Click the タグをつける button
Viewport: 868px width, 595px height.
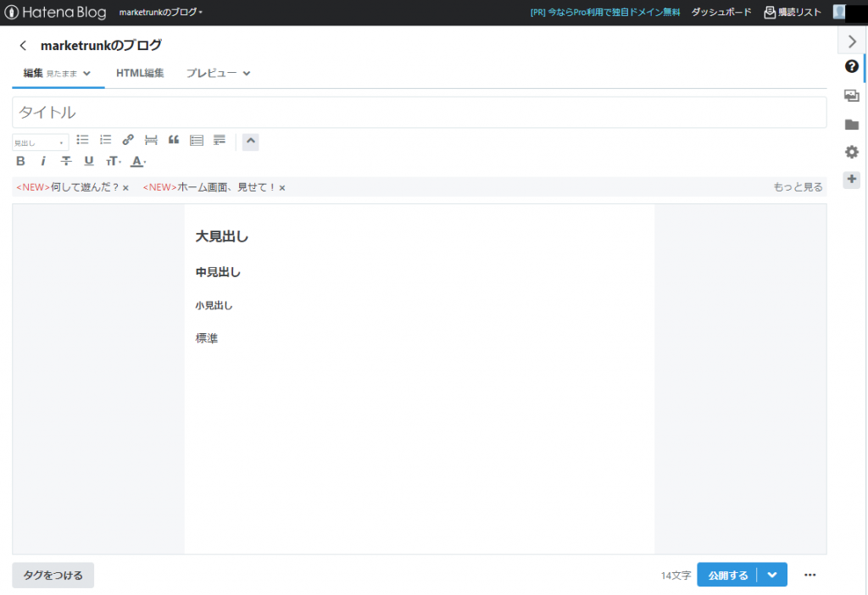pos(53,576)
